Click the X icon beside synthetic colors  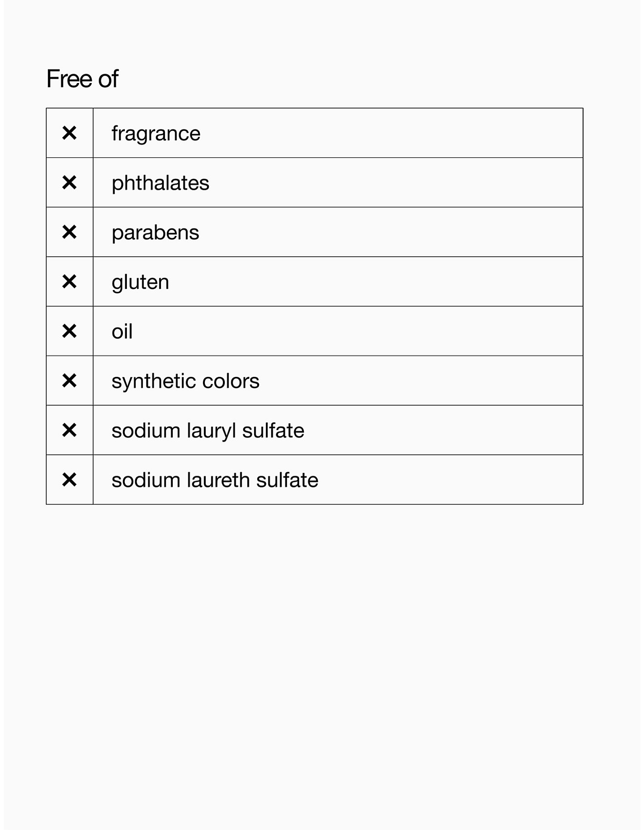click(x=69, y=381)
